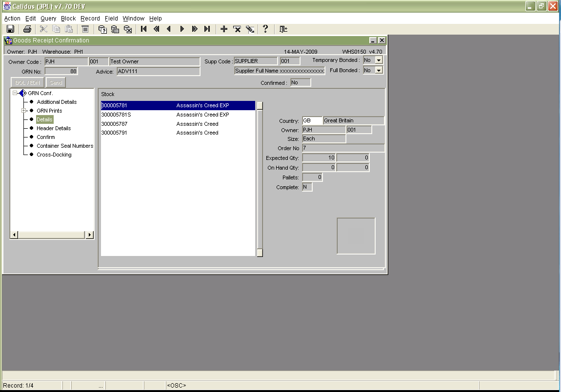Click the Order No field
Screen dimensions: 561x392
tap(343, 148)
